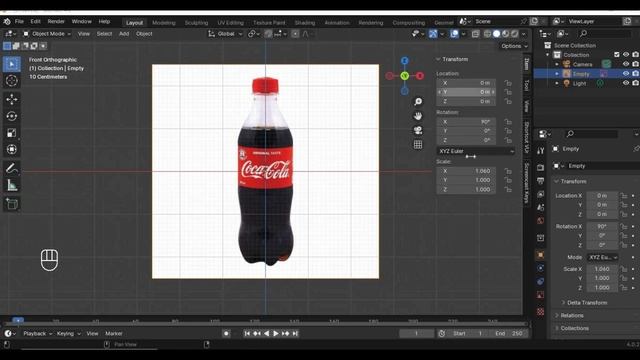Select the Add Cube tool
The image size is (640, 360).
tap(12, 204)
